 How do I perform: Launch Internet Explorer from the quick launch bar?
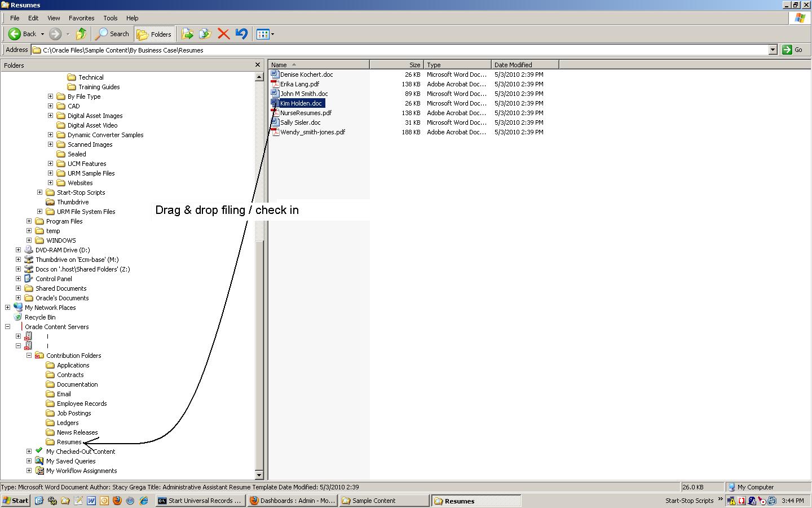tap(143, 501)
